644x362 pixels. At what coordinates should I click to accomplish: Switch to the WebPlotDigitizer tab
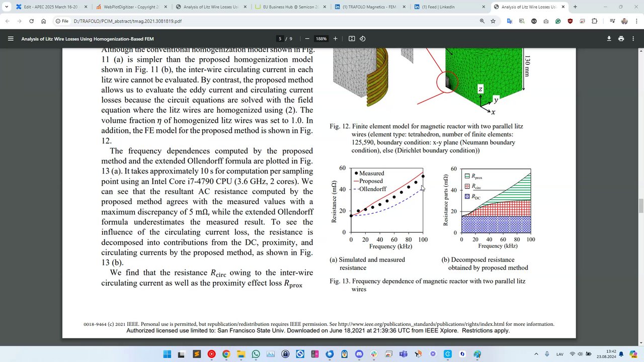pos(131,7)
